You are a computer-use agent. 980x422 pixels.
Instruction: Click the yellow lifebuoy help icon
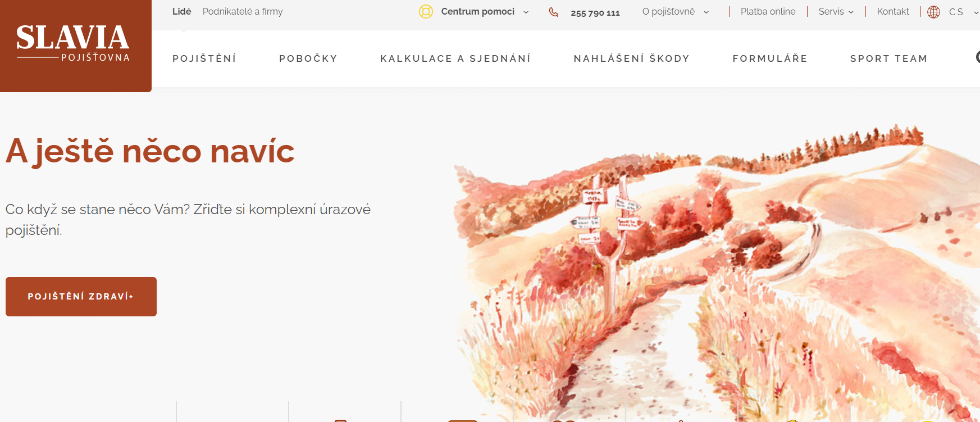[426, 12]
